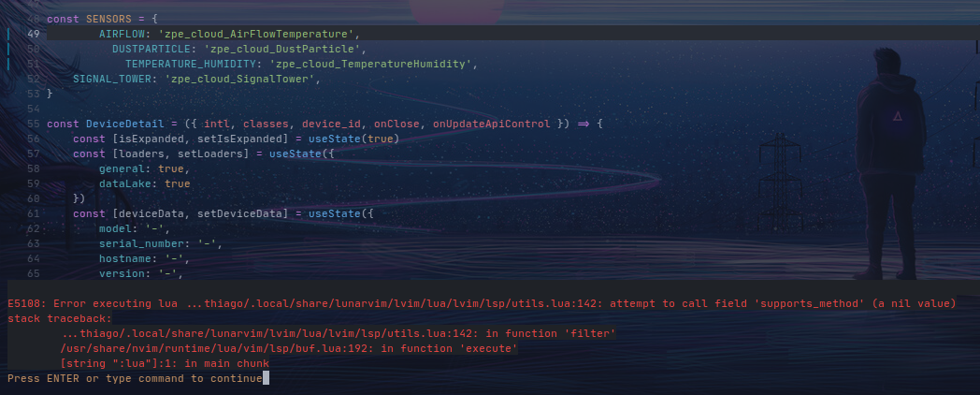Click the device_id parameter
The width and height of the screenshot is (980, 395).
tap(331, 124)
